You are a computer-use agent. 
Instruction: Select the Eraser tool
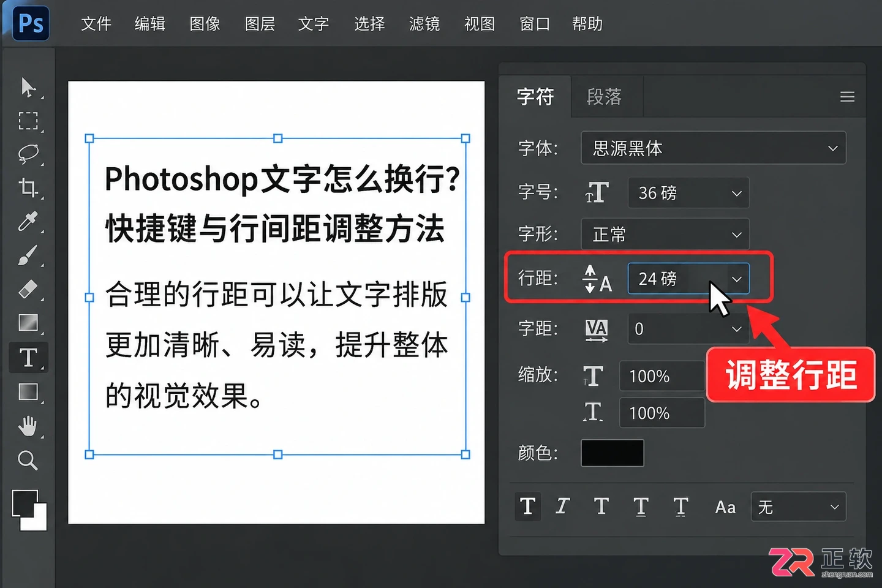pyautogui.click(x=28, y=288)
